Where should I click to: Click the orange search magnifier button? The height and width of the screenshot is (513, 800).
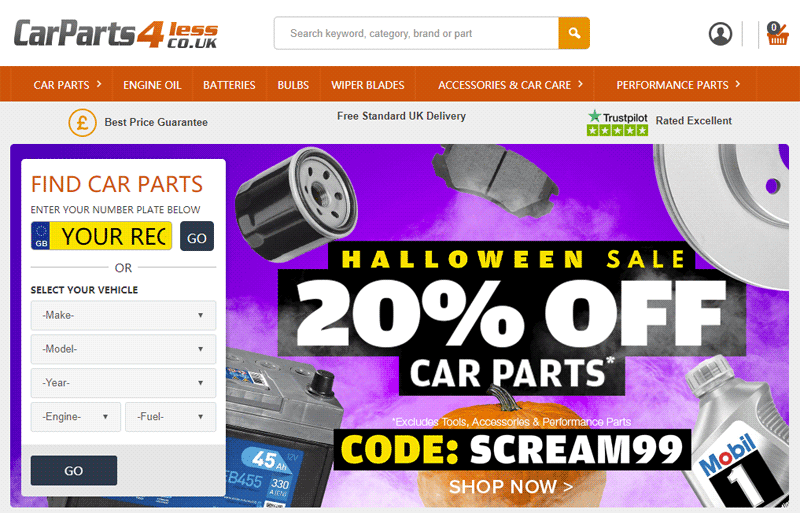click(574, 33)
